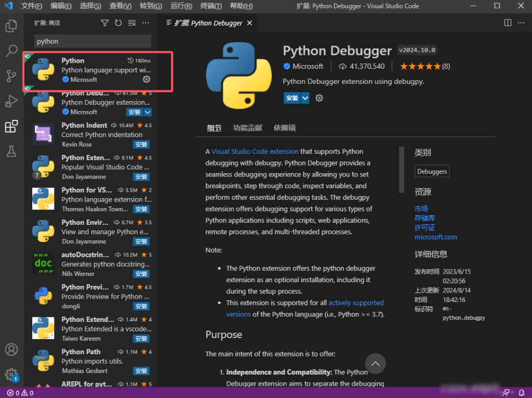Open the microsoft.com resource link
Viewport: 532px width, 398px height.
click(x=435, y=237)
